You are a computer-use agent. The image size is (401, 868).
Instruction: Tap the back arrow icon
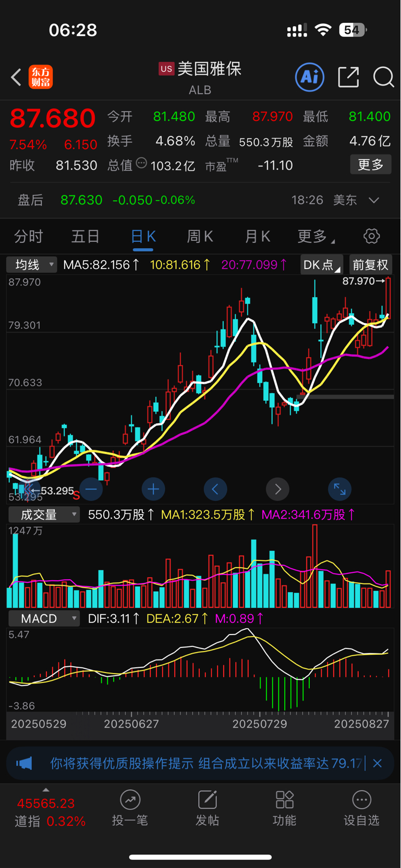coord(16,77)
